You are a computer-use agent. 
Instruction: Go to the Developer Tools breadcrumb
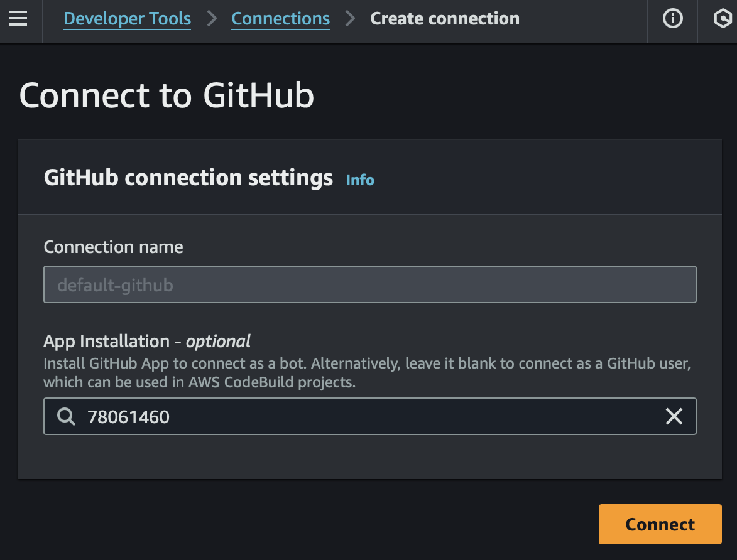pos(128,19)
